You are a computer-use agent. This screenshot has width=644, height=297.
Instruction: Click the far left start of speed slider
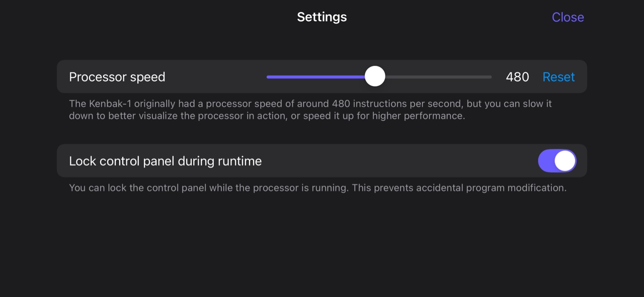[x=268, y=77]
